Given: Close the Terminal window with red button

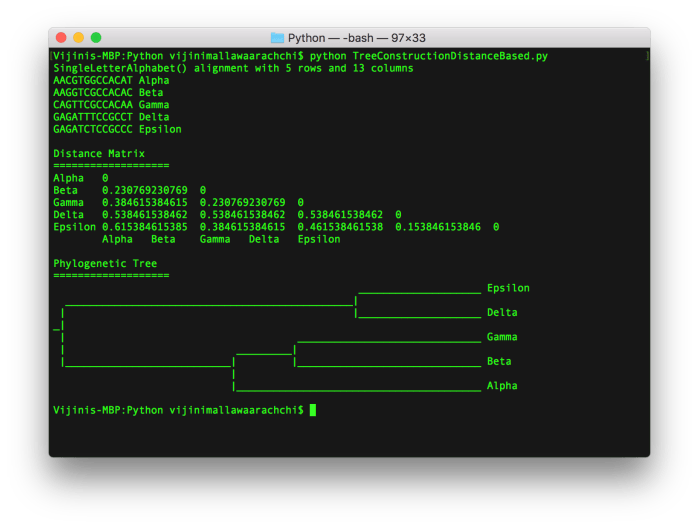Looking at the screenshot, I should click(62, 38).
